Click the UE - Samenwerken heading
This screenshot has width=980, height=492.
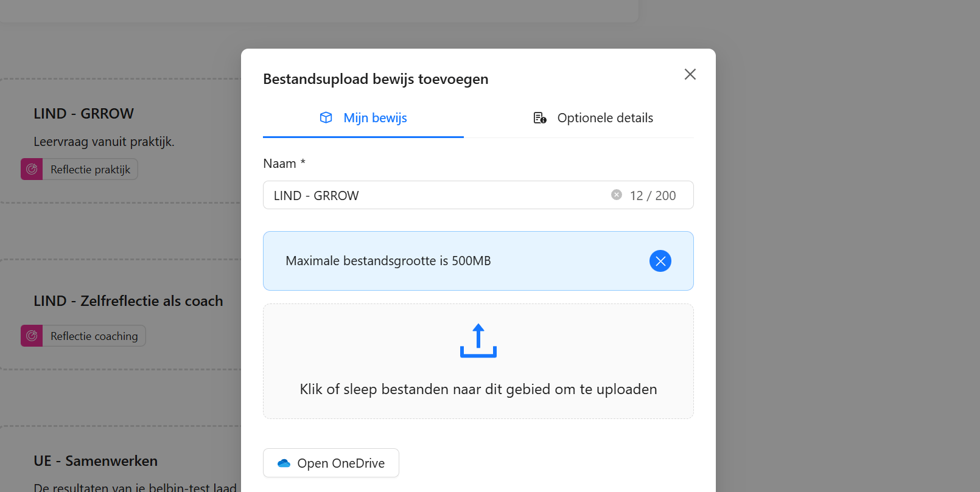pos(96,461)
